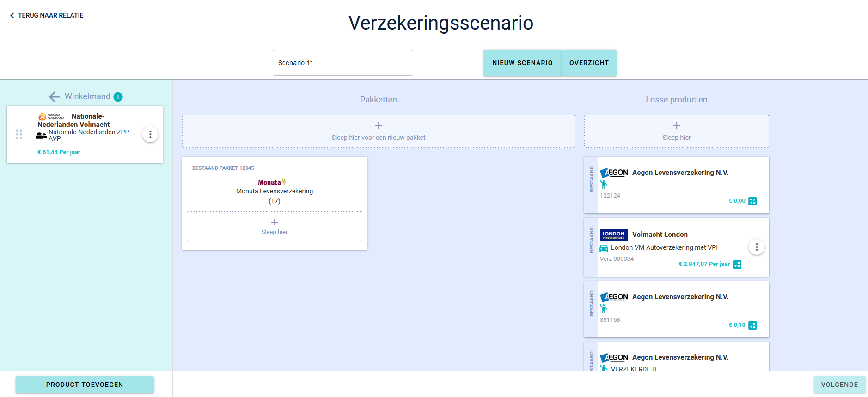
Task: Click Product Toevoegen button
Action: [85, 385]
